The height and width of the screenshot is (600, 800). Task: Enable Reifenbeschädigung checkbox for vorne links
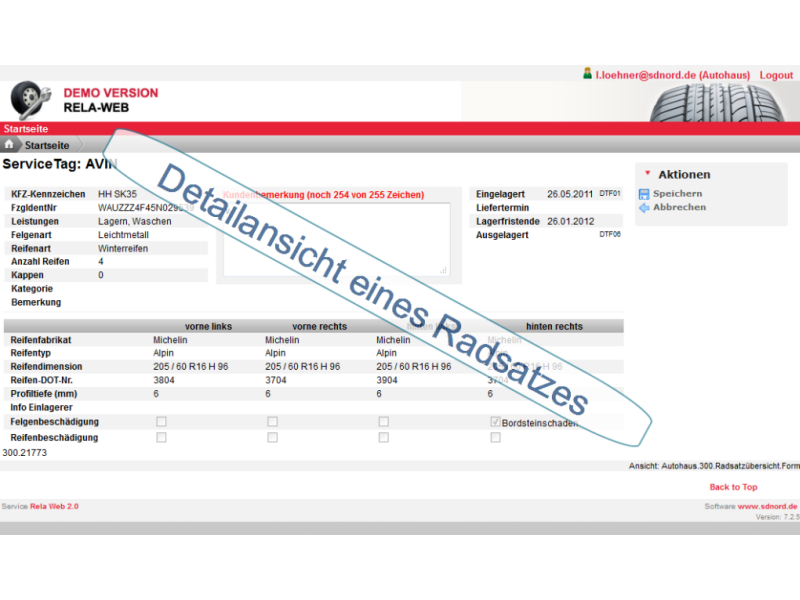(161, 438)
